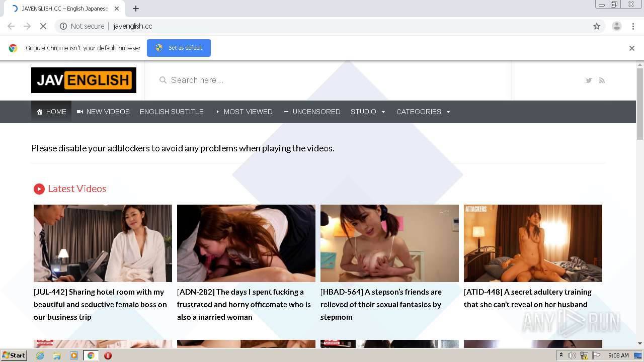
Task: Open the ENGLISH SUBTITLE menu item
Action: 172,112
